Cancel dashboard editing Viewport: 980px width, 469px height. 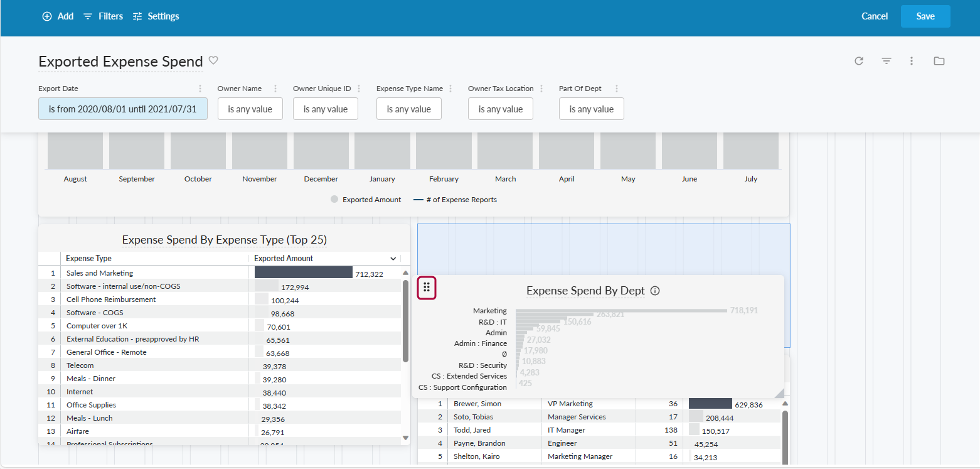tap(874, 16)
